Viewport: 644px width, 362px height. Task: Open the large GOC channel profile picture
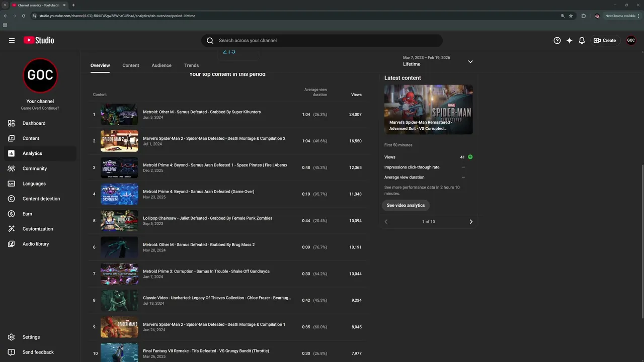coord(40,75)
